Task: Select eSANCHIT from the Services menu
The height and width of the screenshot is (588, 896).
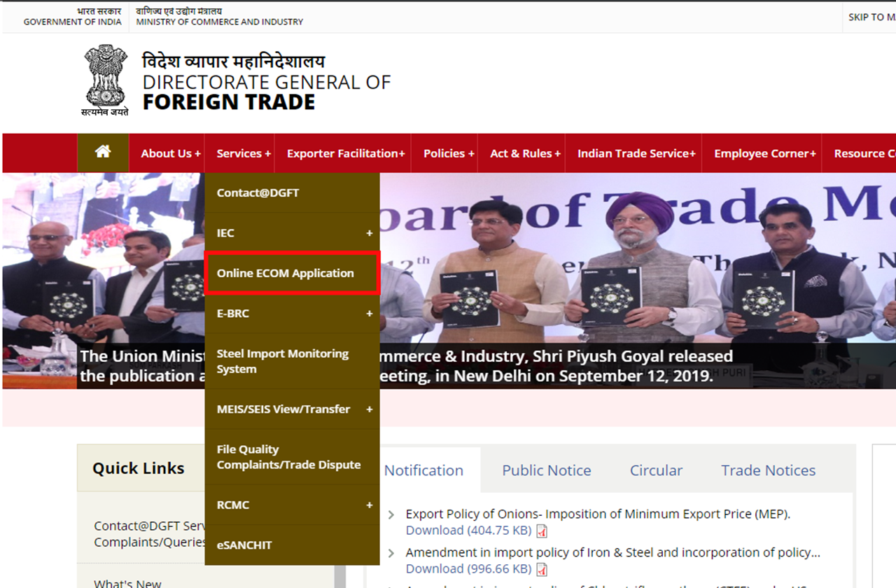Action: (292, 545)
